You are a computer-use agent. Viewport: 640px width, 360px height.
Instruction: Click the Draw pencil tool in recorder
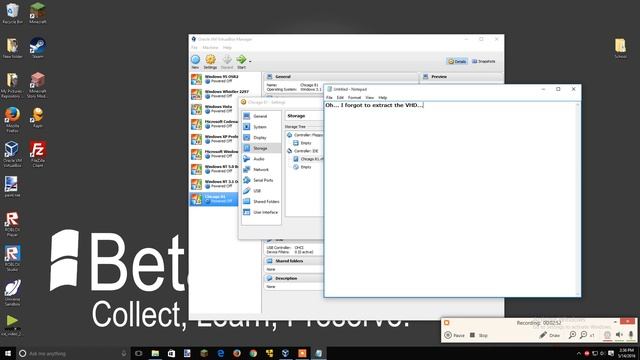pos(549,335)
